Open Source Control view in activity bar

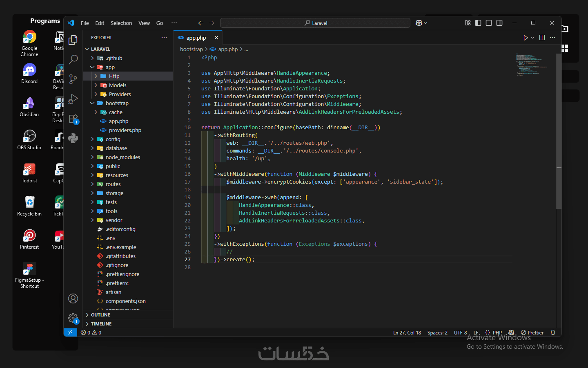pyautogui.click(x=73, y=79)
